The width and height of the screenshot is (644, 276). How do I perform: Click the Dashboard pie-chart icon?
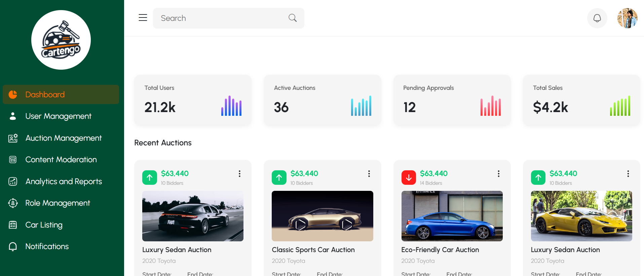tap(13, 95)
